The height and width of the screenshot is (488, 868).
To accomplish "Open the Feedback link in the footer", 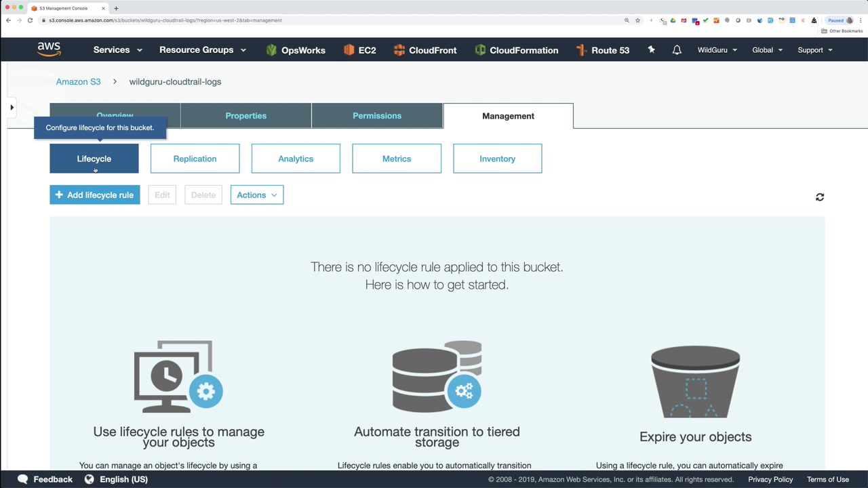I will 53,479.
